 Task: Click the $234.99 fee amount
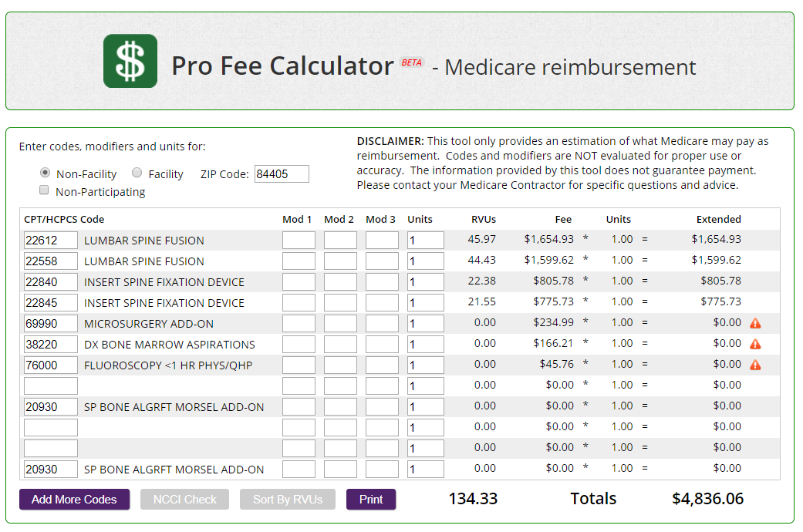554,322
